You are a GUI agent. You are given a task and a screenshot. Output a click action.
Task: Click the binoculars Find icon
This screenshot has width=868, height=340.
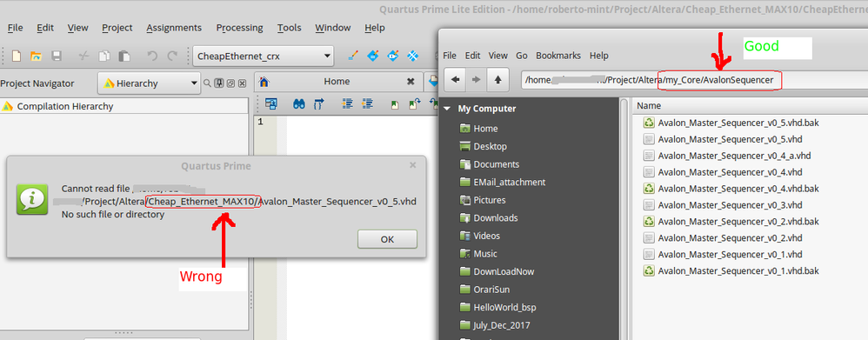[x=299, y=103]
